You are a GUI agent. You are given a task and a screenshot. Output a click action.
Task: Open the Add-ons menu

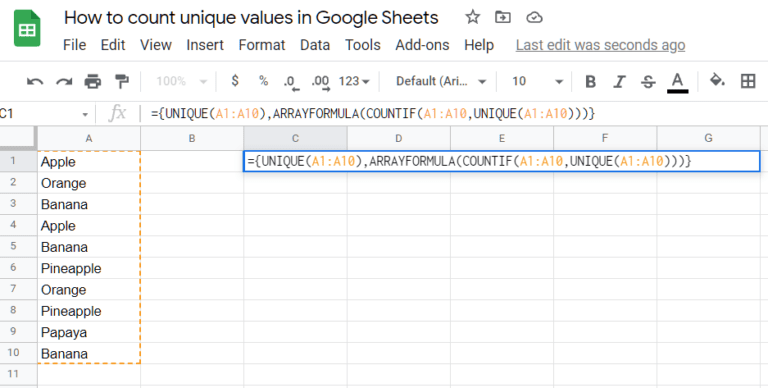[x=422, y=45]
